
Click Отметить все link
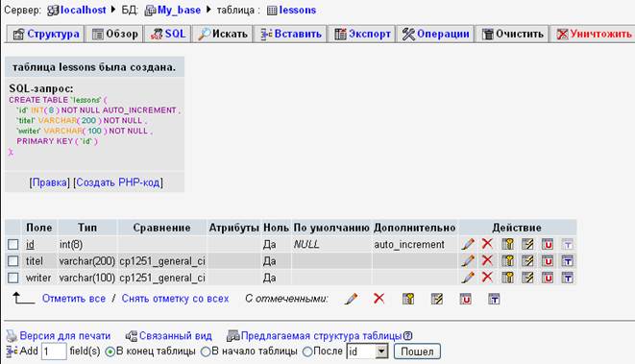tap(74, 299)
